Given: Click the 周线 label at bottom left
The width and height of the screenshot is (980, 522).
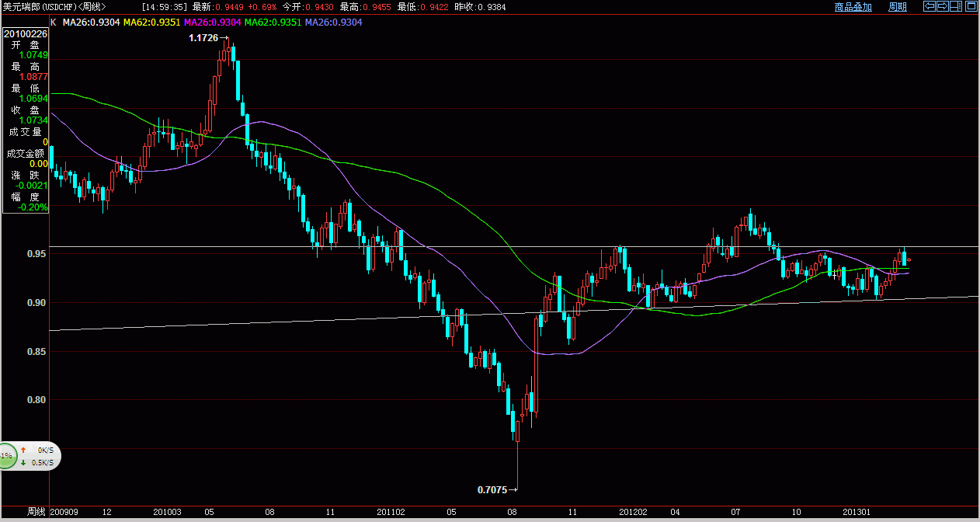Looking at the screenshot, I should pos(36,512).
